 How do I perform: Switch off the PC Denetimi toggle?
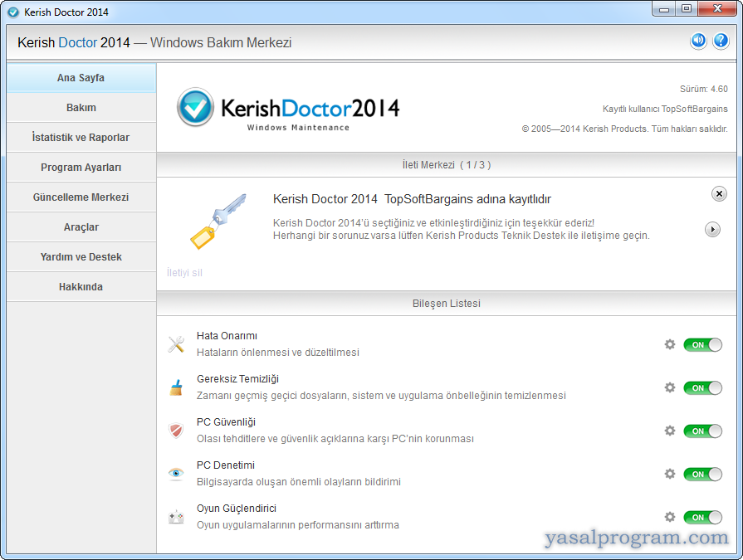(702, 474)
